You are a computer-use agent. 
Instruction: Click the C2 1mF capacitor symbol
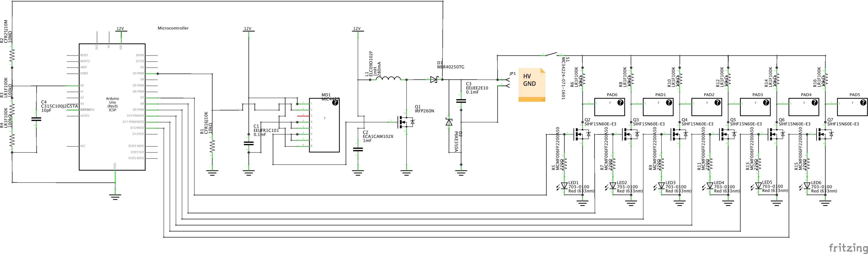pos(358,149)
